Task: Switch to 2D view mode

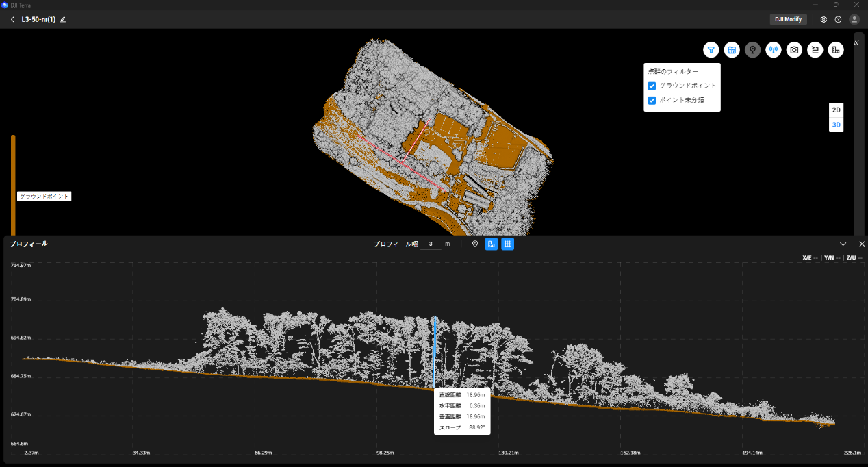Action: pos(836,110)
